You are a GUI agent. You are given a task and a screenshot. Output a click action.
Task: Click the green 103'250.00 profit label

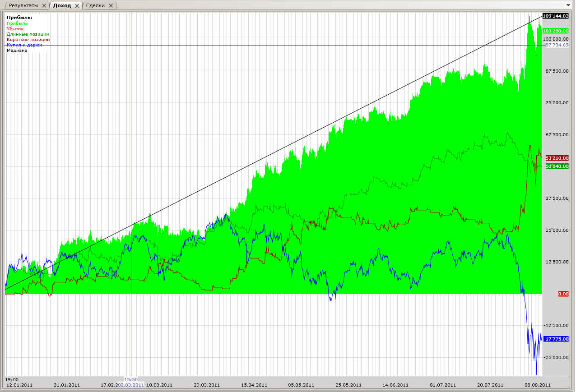click(556, 31)
